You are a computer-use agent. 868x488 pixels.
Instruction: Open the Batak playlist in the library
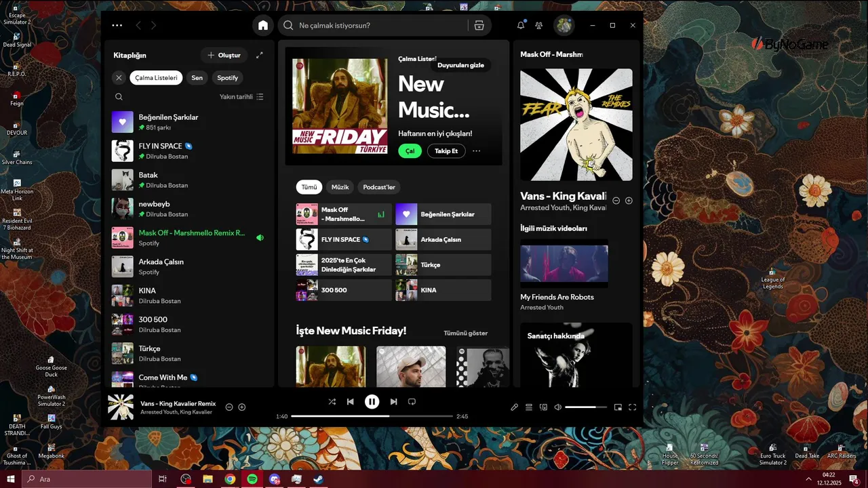189,180
